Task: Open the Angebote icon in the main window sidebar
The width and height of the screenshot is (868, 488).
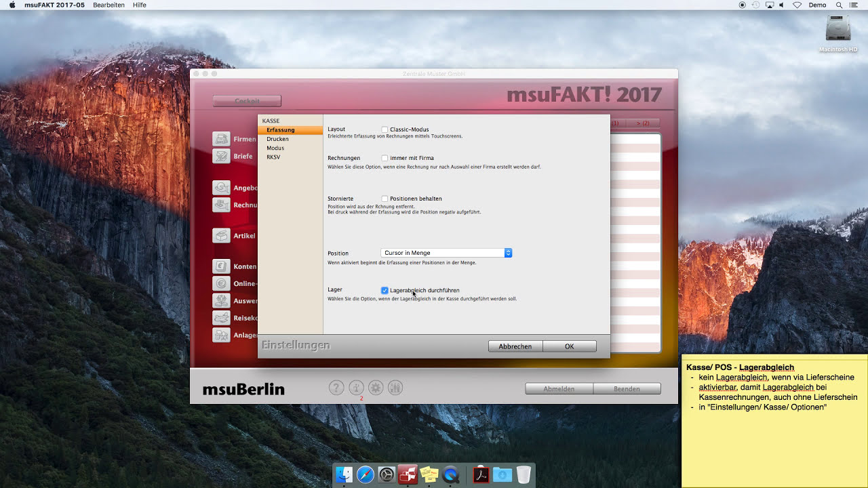Action: [221, 188]
